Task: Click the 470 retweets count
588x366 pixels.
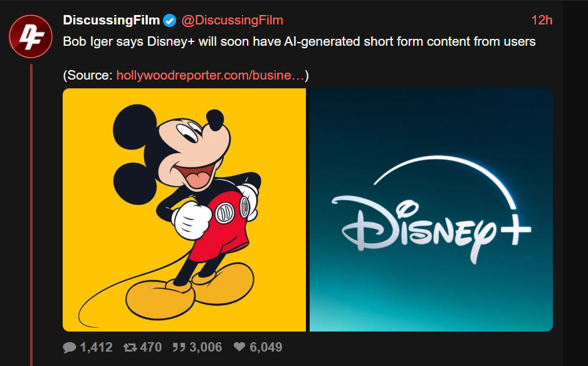Action: [x=150, y=347]
